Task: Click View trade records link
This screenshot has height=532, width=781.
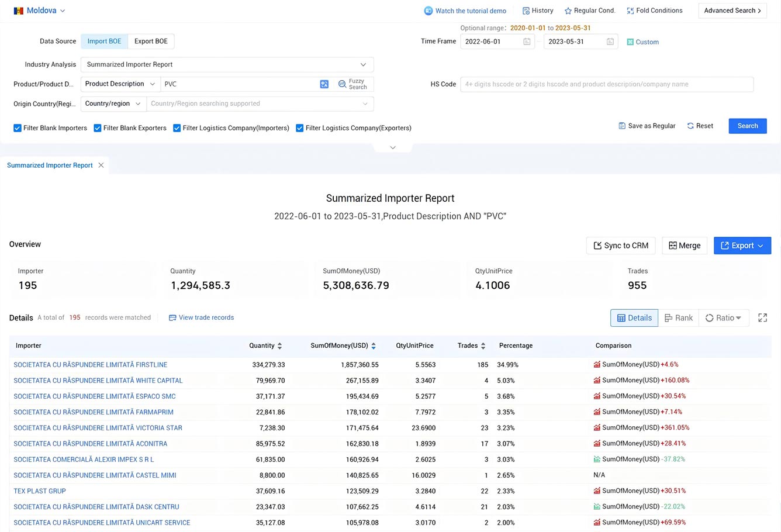Action: coord(201,317)
